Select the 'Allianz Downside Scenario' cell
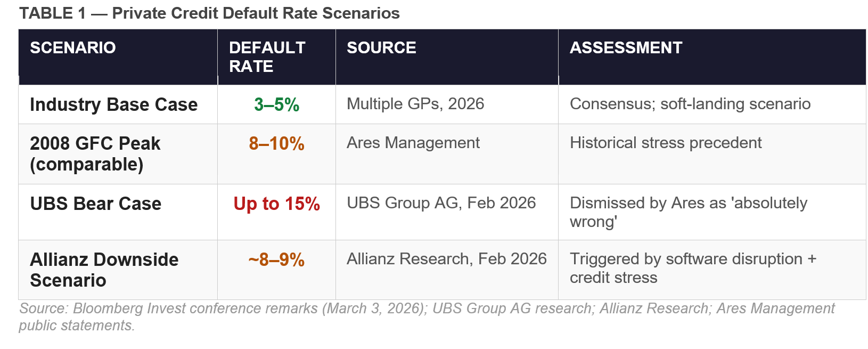 [x=104, y=270]
